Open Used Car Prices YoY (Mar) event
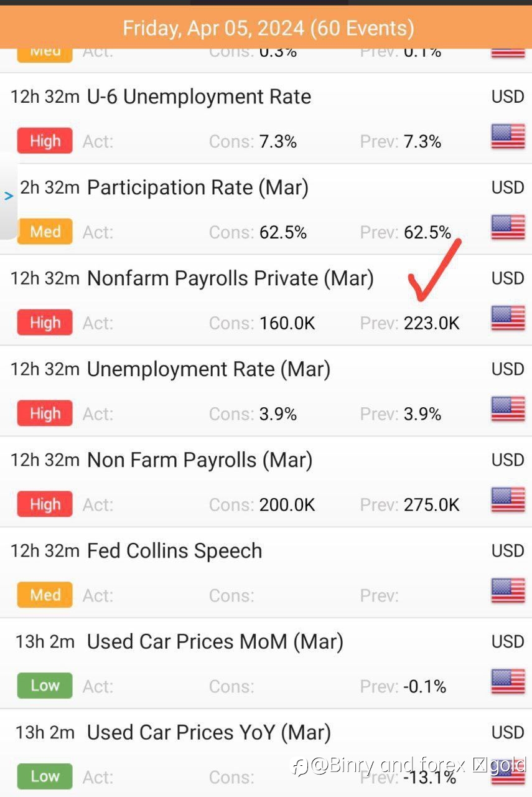 [x=266, y=755]
